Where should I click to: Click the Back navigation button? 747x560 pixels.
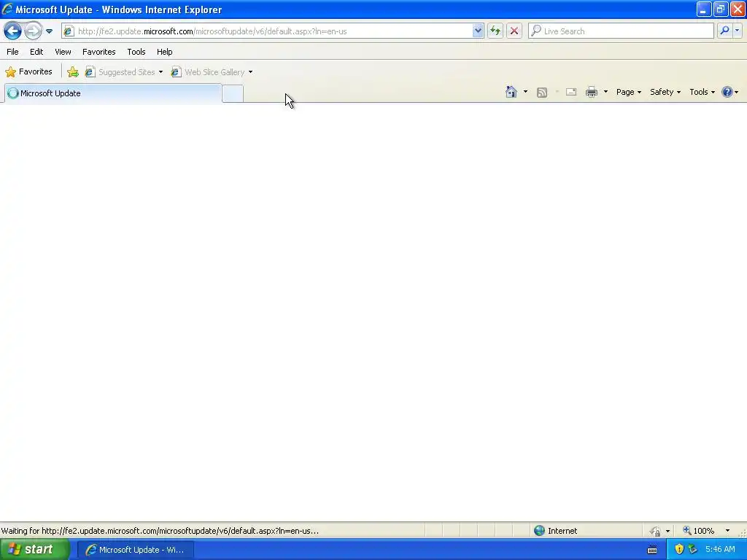pyautogui.click(x=12, y=31)
